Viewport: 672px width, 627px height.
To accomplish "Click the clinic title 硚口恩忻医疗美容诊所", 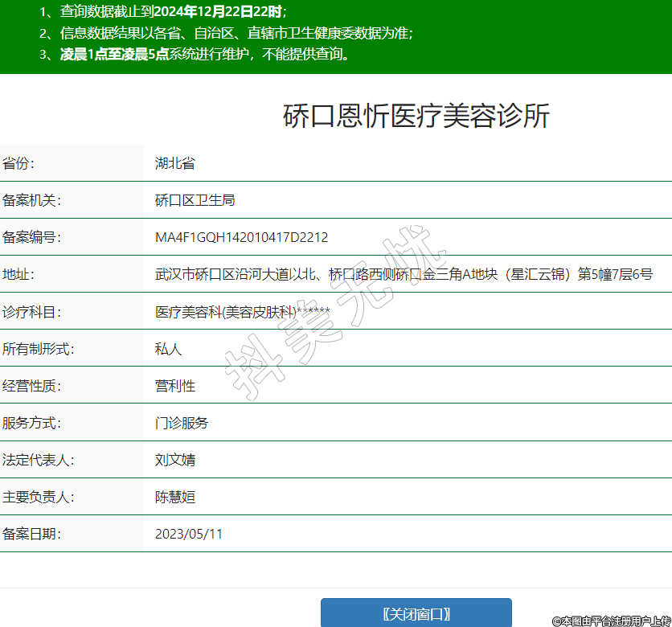I will pos(416,117).
